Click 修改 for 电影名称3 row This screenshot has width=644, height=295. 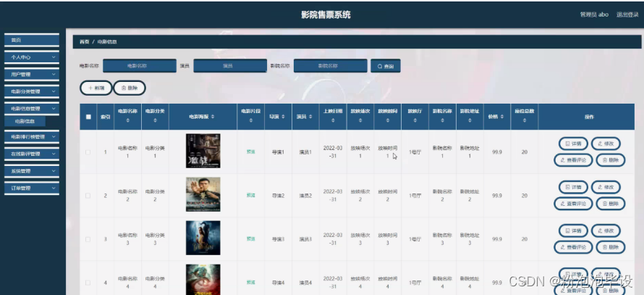click(x=606, y=230)
